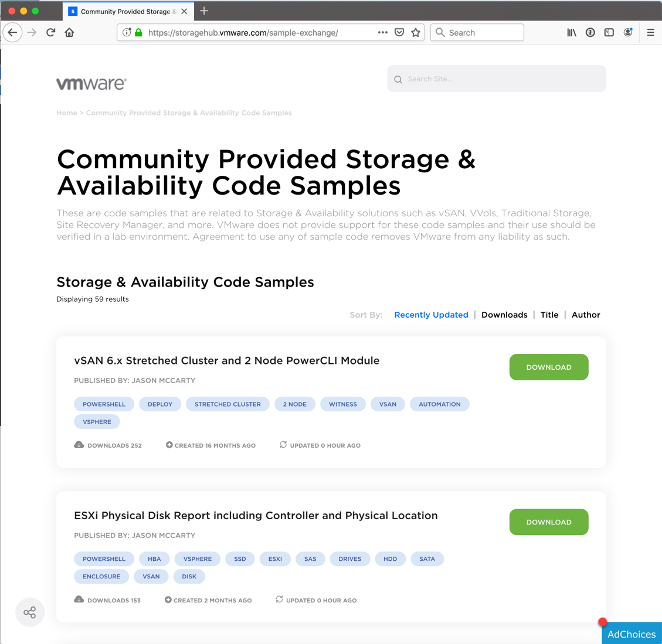Screen dimensions: 662x644
Task: Click AUTOMATION tag
Action: [x=440, y=404]
